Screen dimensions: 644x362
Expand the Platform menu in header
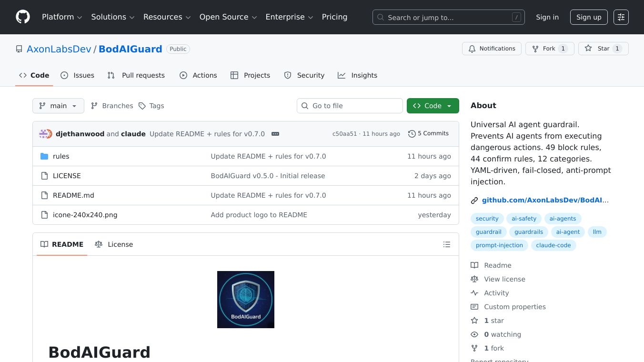coord(62,17)
